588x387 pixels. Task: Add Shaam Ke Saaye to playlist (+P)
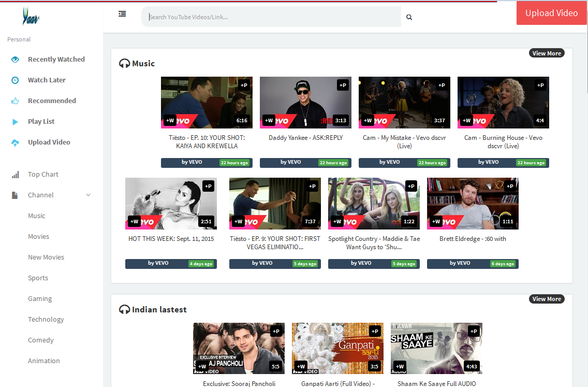pyautogui.click(x=474, y=331)
